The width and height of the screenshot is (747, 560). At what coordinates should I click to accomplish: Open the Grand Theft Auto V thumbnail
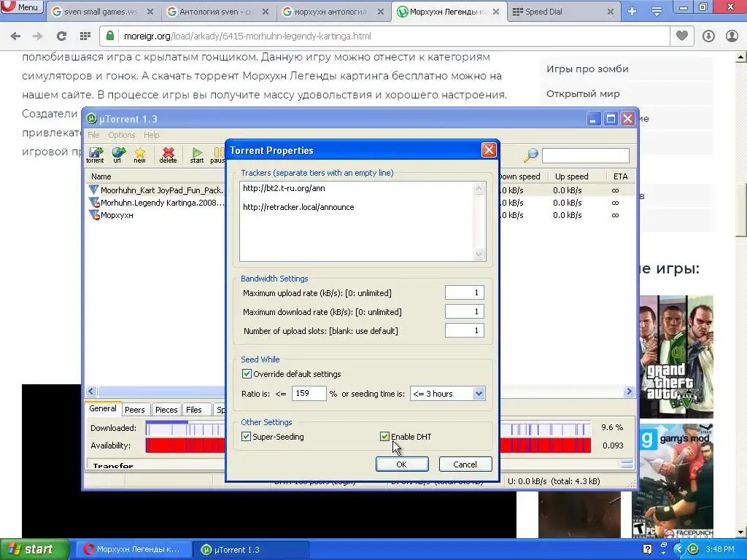(676, 356)
